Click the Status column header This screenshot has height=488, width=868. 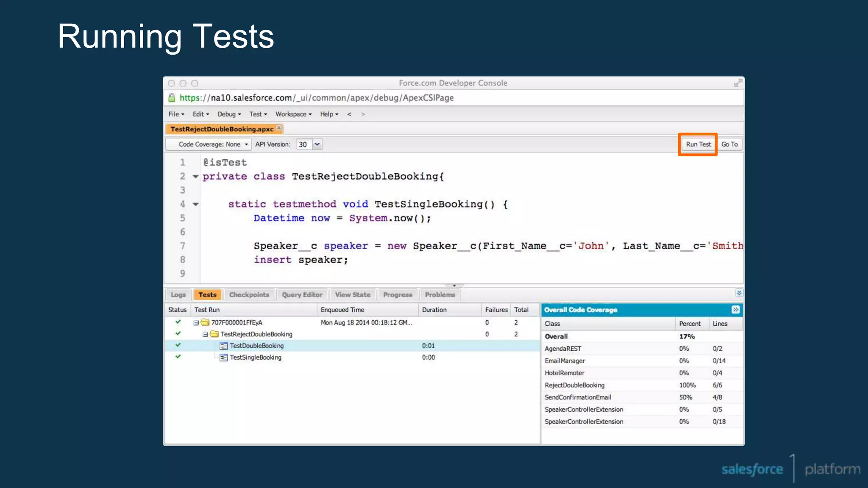coord(178,310)
